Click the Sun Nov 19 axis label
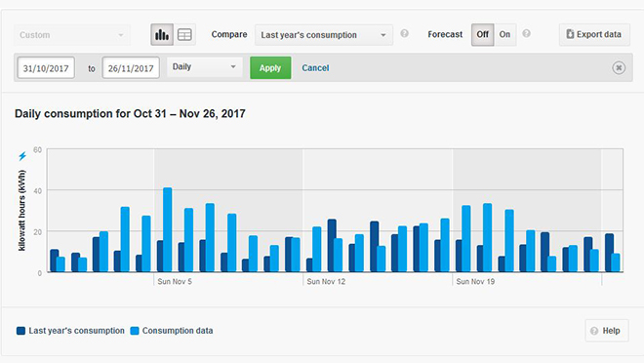This screenshot has width=644, height=363. (x=475, y=282)
